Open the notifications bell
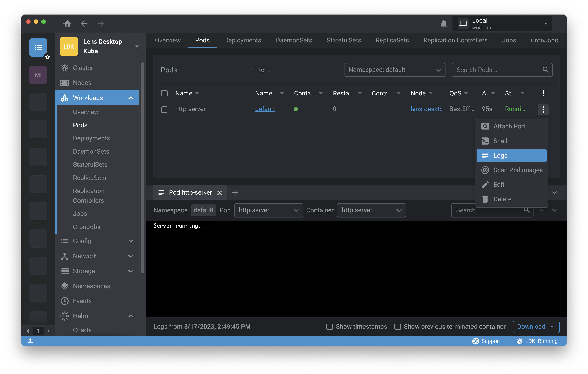The width and height of the screenshot is (588, 374). tap(443, 24)
